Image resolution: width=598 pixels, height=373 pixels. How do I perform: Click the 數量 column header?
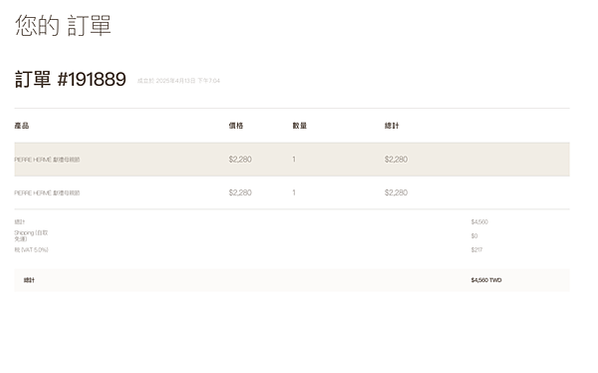coord(299,125)
